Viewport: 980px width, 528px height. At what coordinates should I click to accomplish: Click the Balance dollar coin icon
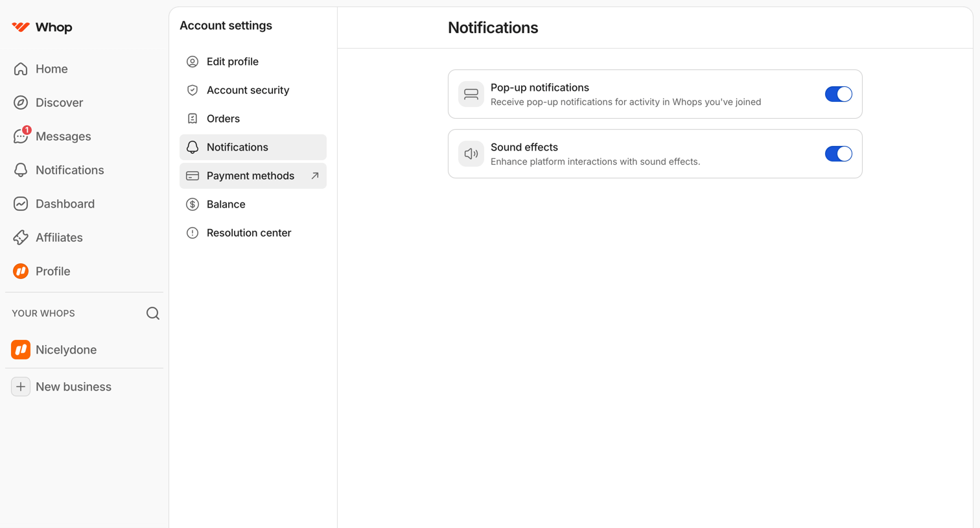tap(192, 204)
